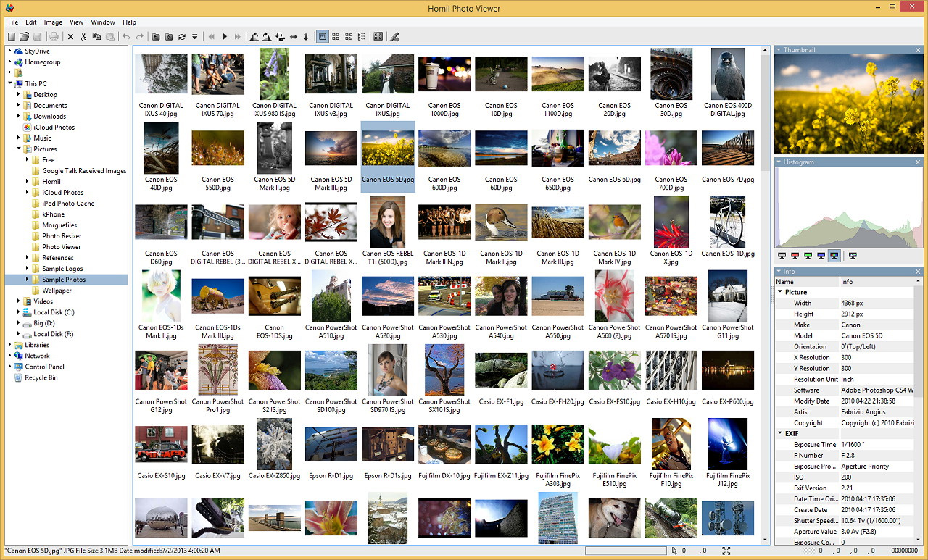Expand the SkyDrive tree node
Viewport: 928px width, 560px height.
[x=9, y=51]
